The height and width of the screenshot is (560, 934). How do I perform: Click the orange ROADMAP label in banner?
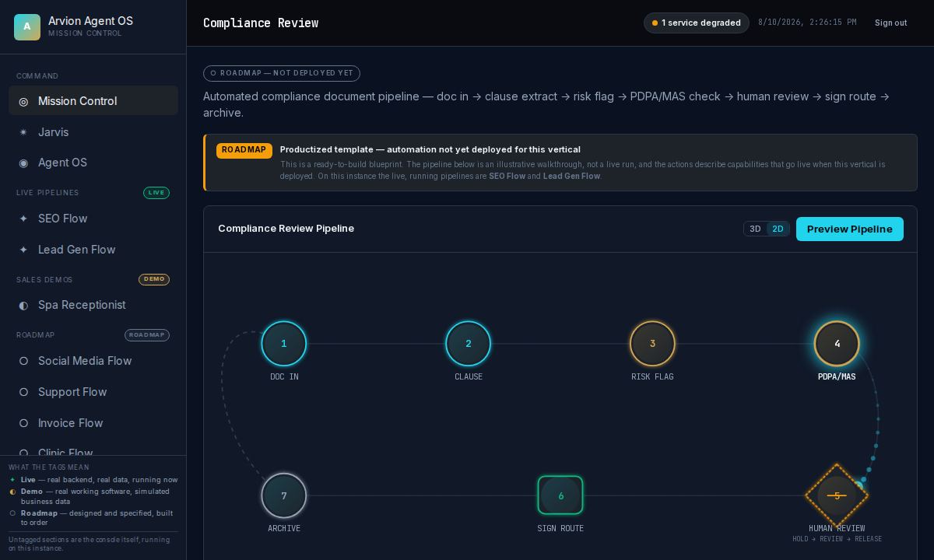tap(244, 150)
